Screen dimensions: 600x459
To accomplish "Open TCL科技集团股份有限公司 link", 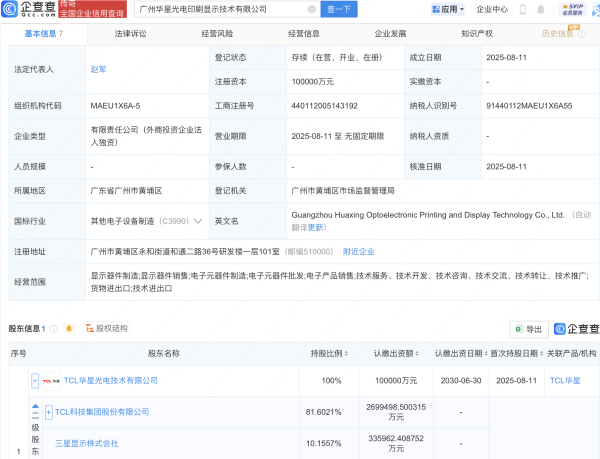I will coord(102,412).
